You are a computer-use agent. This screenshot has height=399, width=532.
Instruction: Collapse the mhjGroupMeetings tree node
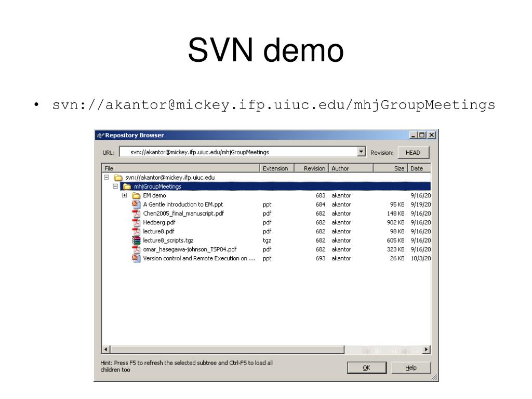click(115, 187)
